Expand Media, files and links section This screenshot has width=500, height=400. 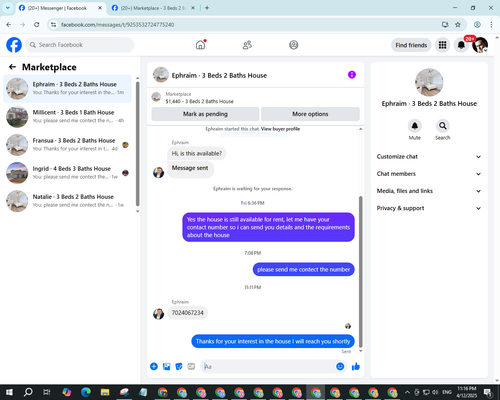click(x=429, y=191)
